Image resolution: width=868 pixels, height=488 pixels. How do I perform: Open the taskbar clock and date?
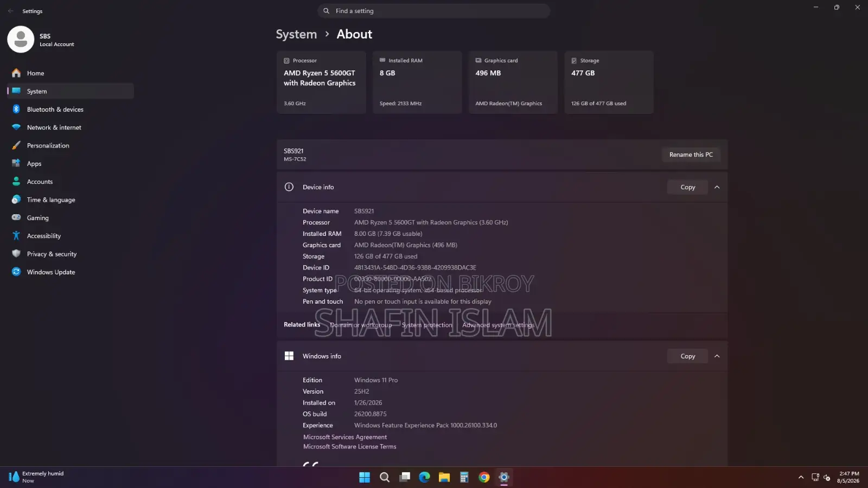pyautogui.click(x=849, y=477)
